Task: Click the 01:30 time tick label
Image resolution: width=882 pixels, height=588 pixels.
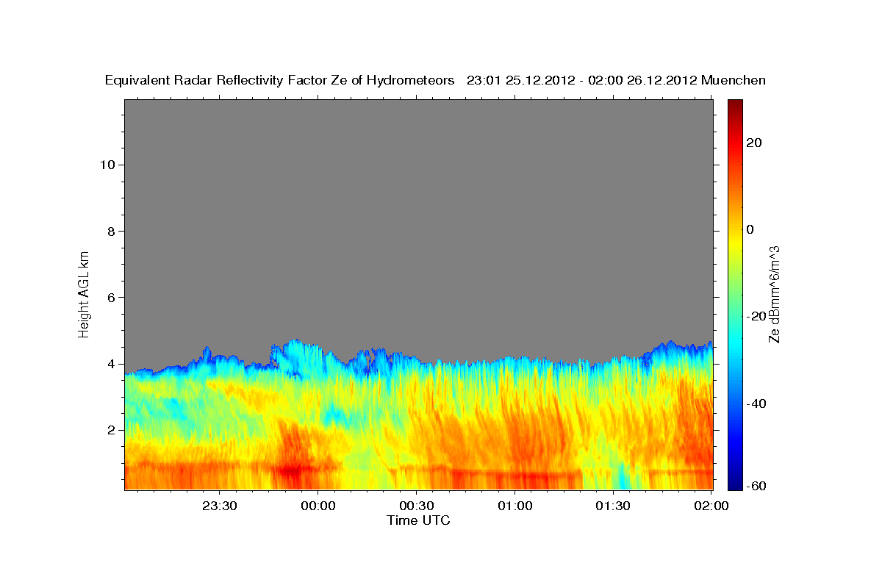Action: click(613, 506)
